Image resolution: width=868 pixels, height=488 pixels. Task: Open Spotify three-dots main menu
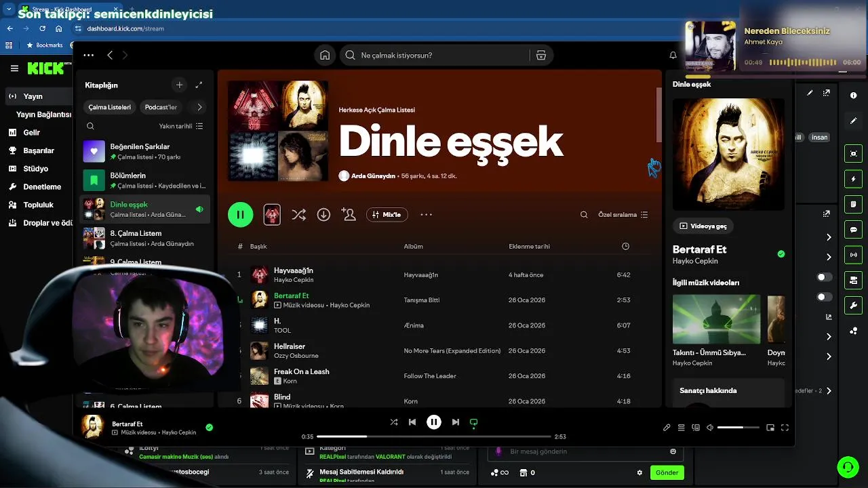click(88, 55)
